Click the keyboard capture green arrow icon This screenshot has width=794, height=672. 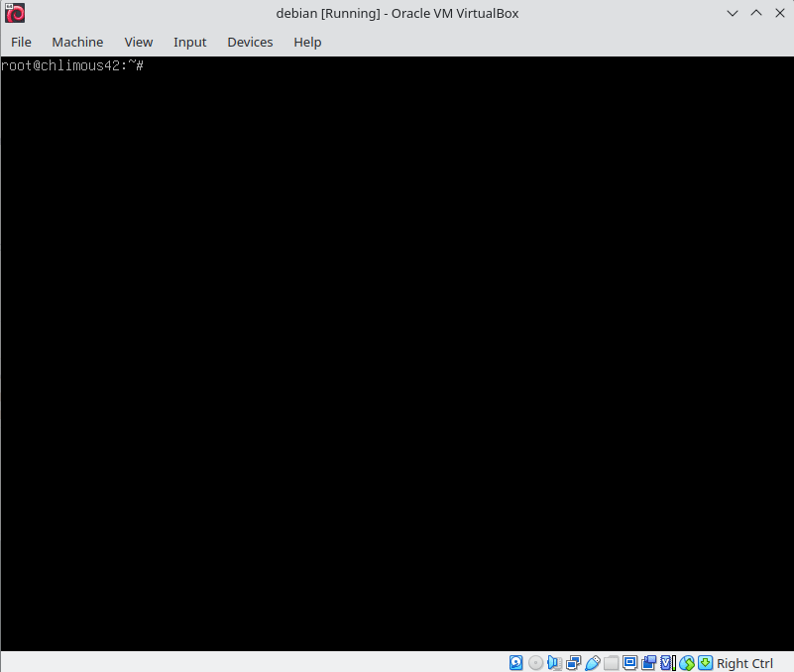tap(706, 662)
